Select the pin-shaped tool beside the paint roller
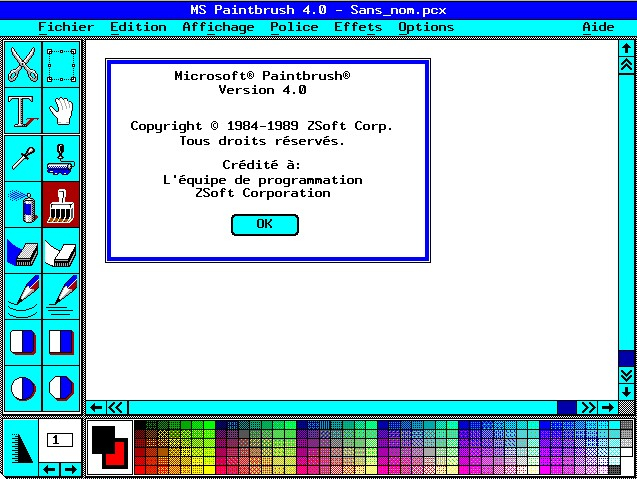 tap(23, 158)
